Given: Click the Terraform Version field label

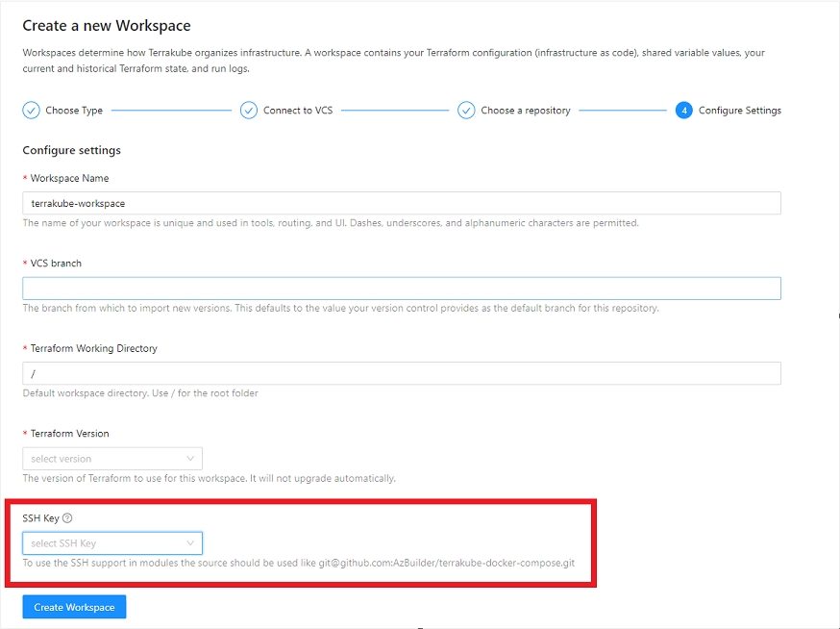Looking at the screenshot, I should (x=69, y=434).
